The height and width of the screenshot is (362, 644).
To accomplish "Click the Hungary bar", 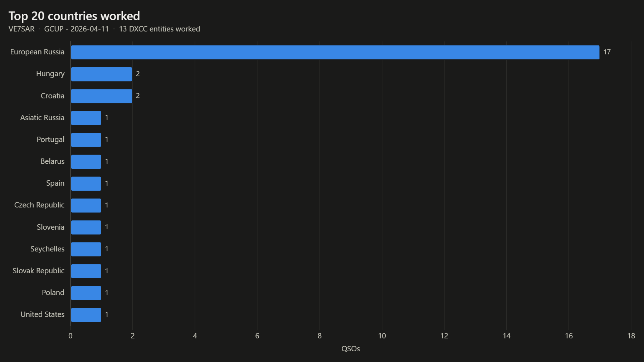I will click(102, 74).
